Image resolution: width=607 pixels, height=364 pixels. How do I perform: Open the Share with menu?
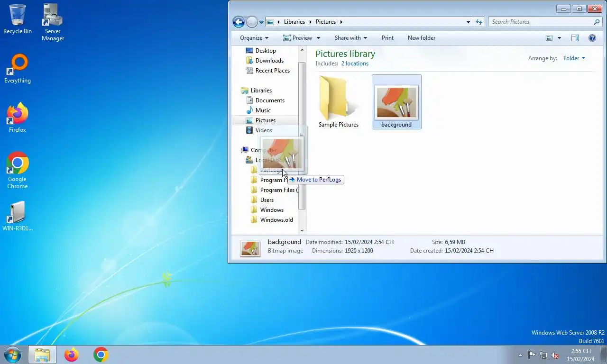tap(351, 38)
